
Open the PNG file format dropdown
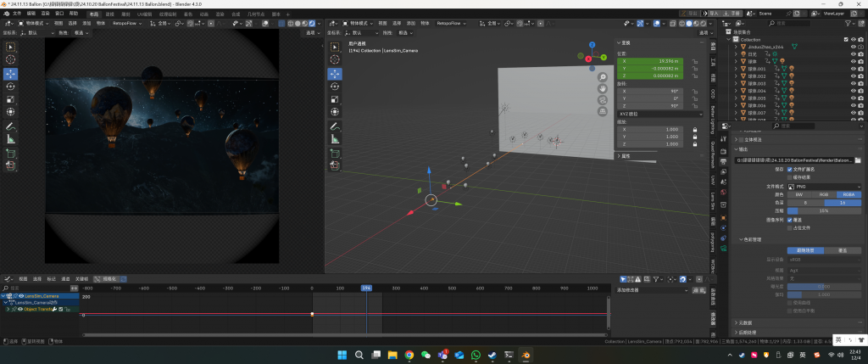pyautogui.click(x=825, y=186)
